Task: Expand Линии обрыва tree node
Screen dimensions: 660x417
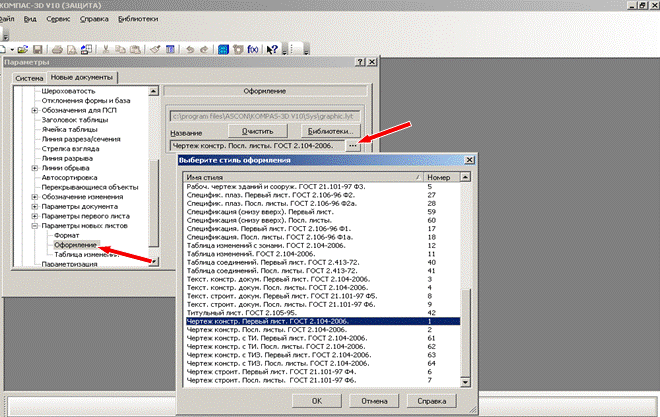Action: click(35, 168)
